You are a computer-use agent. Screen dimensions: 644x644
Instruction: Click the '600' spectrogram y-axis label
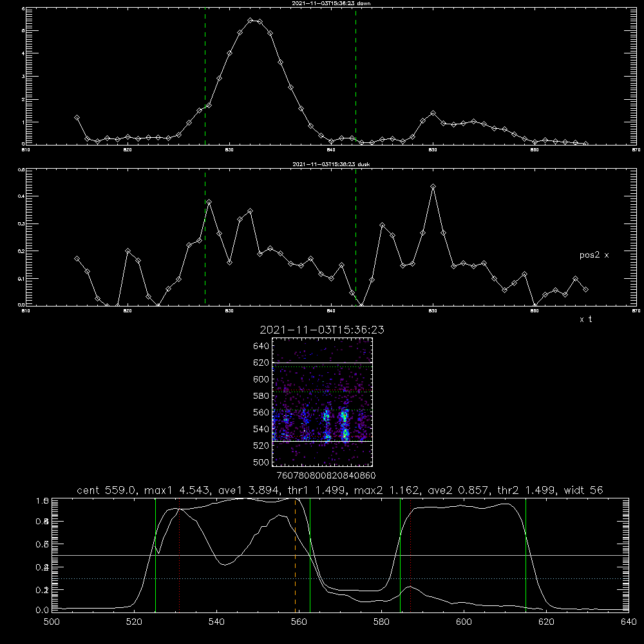tap(261, 379)
